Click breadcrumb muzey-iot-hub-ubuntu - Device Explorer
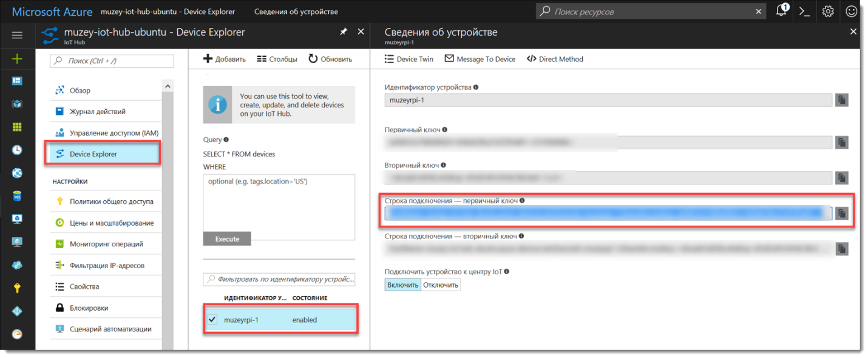 tap(168, 12)
